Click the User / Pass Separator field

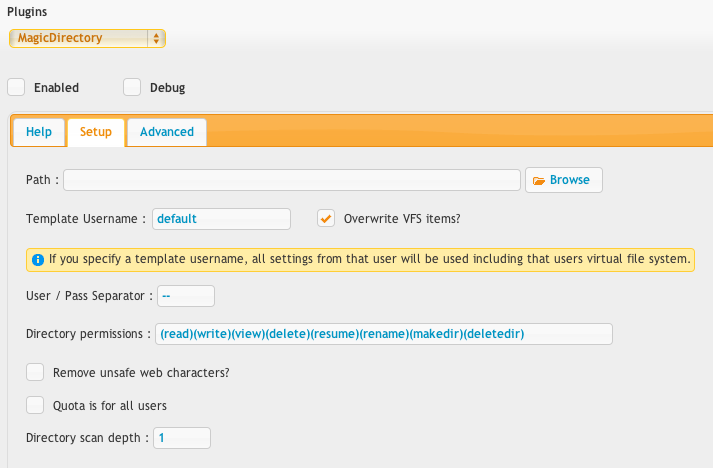[186, 296]
